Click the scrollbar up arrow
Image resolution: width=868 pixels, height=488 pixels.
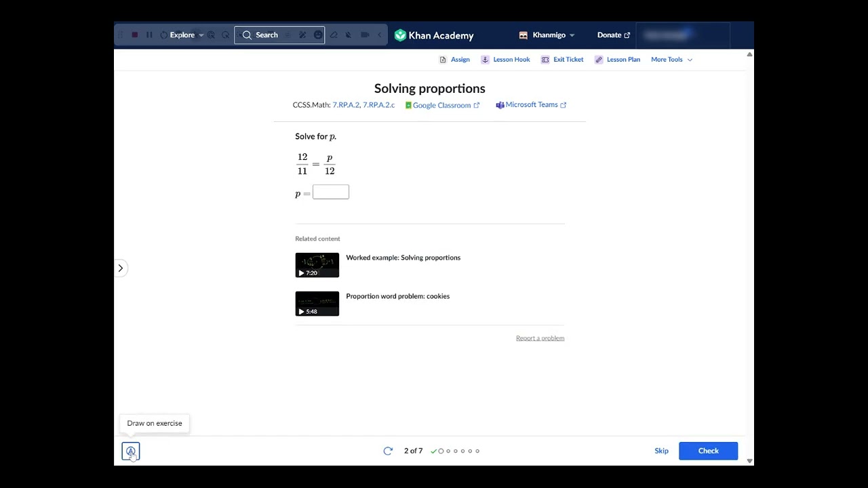(x=749, y=54)
